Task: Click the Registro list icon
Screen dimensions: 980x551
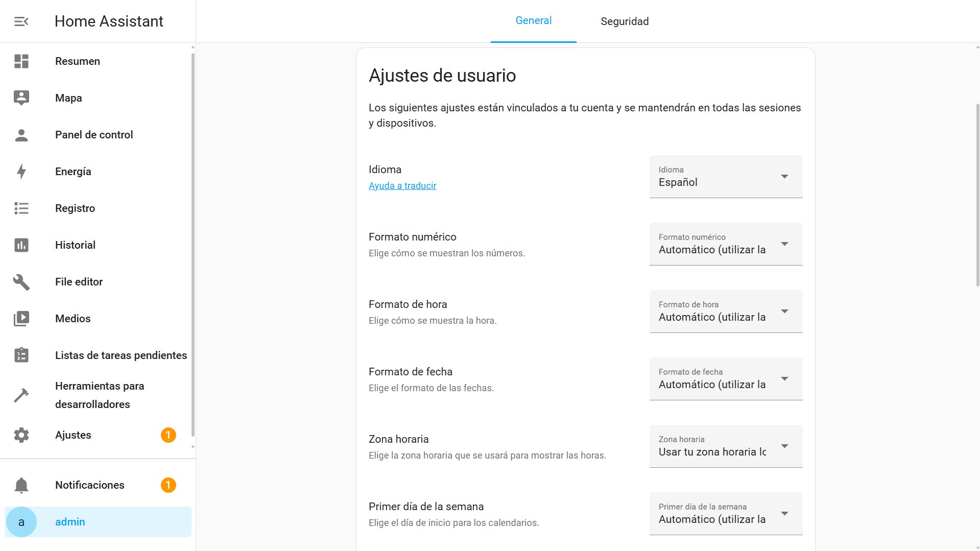Action: coord(21,208)
